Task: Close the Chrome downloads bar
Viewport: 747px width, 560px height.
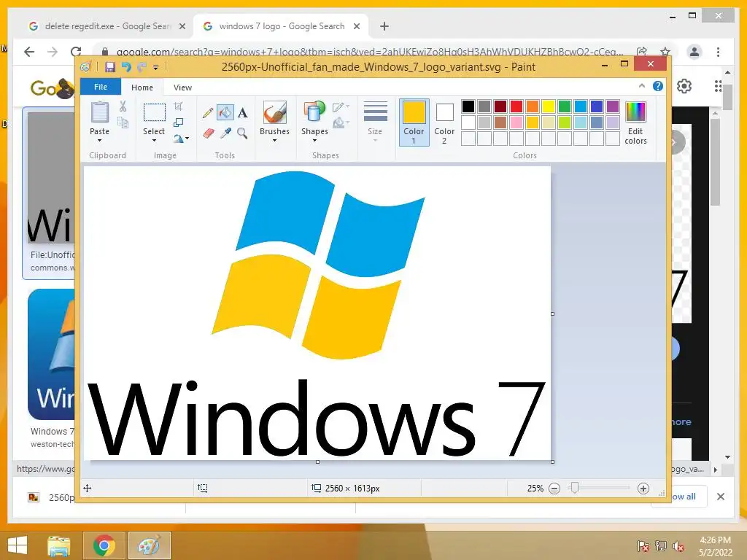Action: (x=721, y=497)
